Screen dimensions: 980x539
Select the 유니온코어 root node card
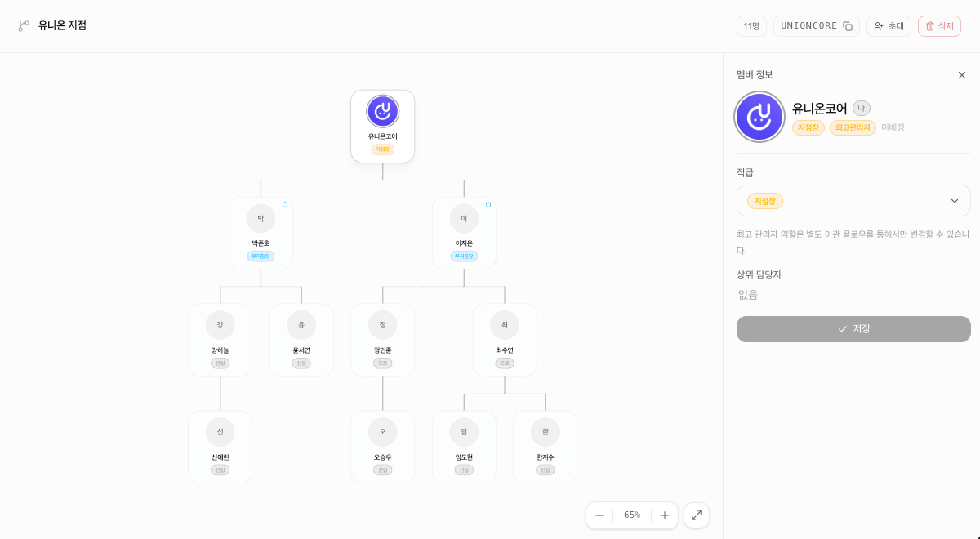click(x=383, y=127)
